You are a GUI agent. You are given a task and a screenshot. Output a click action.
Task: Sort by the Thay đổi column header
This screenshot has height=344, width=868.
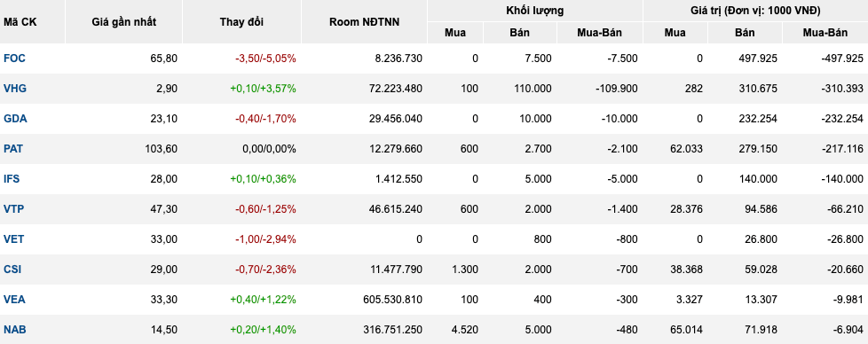[x=242, y=22]
